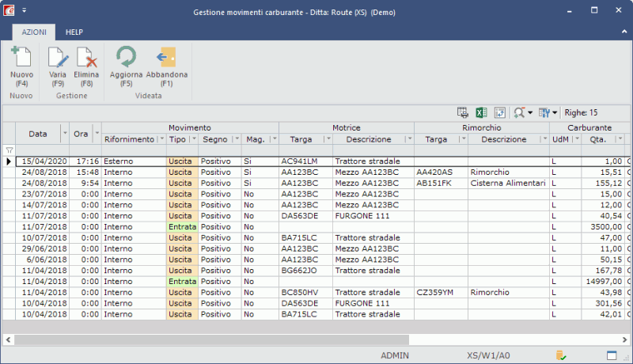Click the Varia (F9) edit icon
The height and width of the screenshot is (364, 633).
click(58, 57)
